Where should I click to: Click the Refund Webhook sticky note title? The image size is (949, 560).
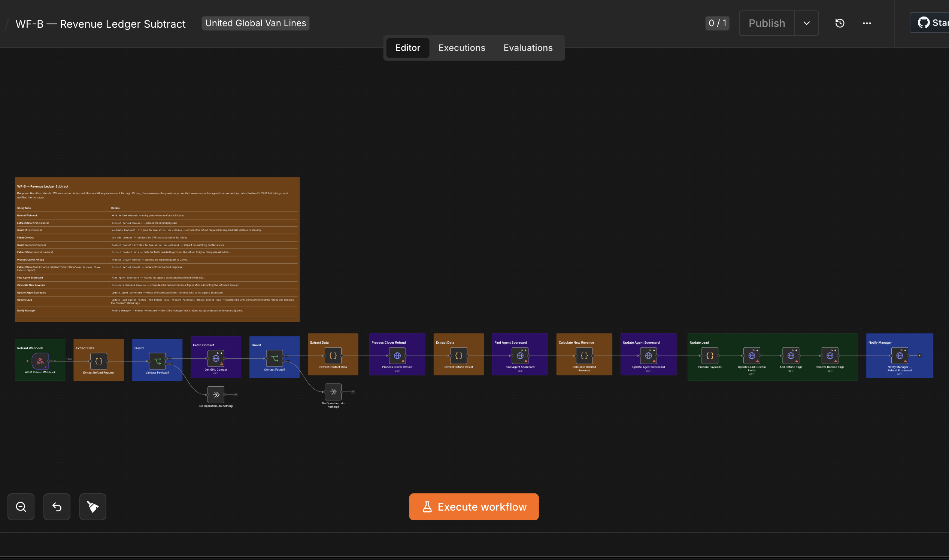(x=30, y=348)
